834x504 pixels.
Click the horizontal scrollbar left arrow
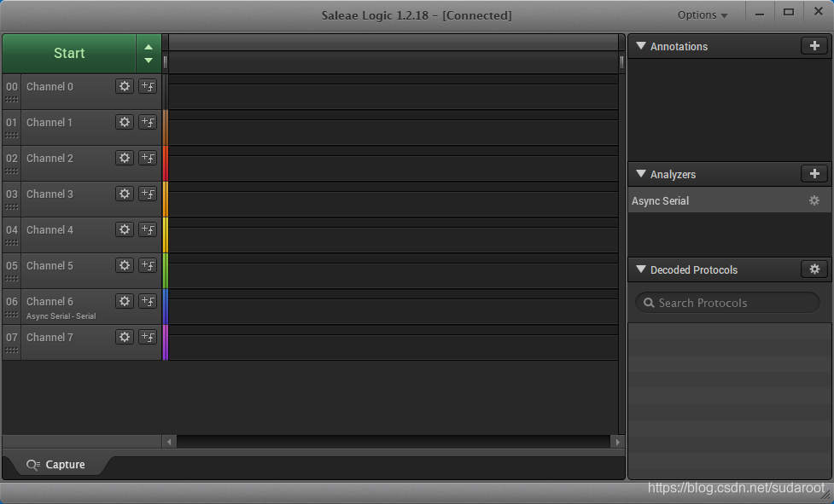coord(169,442)
